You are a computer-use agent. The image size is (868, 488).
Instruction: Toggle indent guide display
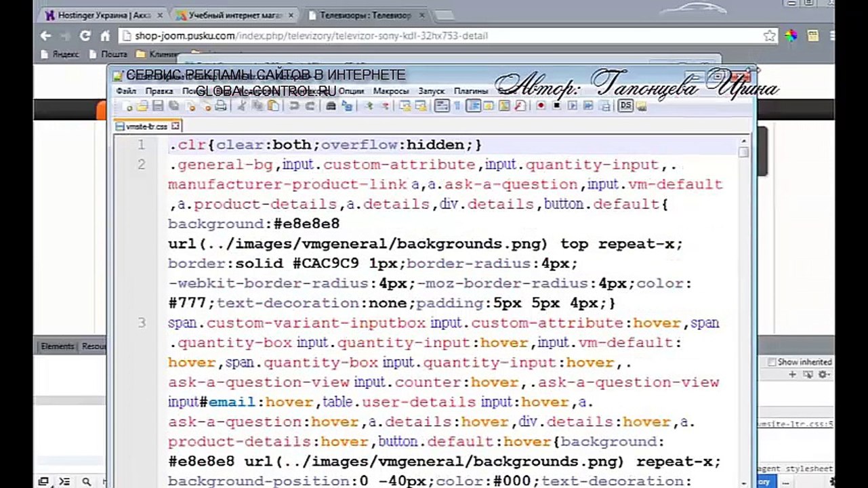[473, 106]
